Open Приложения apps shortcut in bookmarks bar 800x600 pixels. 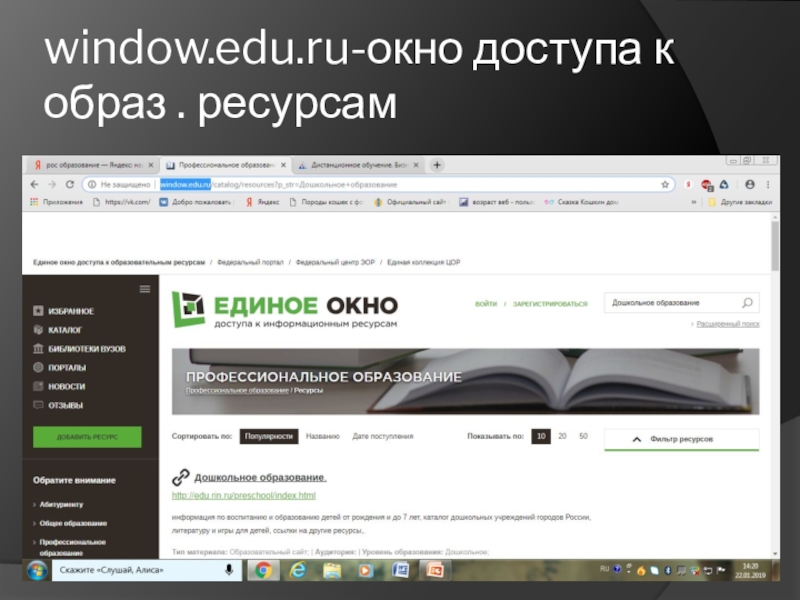click(x=56, y=202)
